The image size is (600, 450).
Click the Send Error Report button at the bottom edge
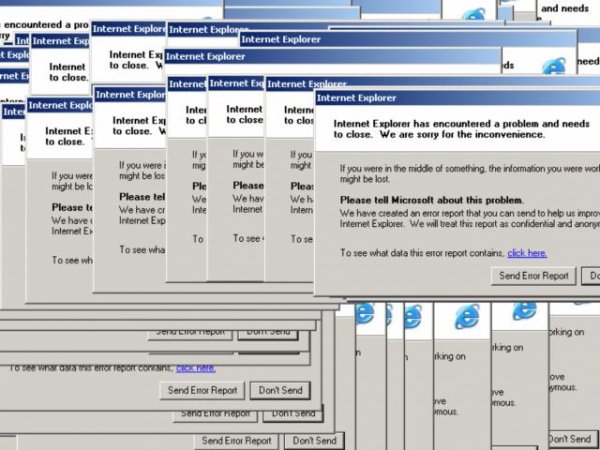[236, 441]
